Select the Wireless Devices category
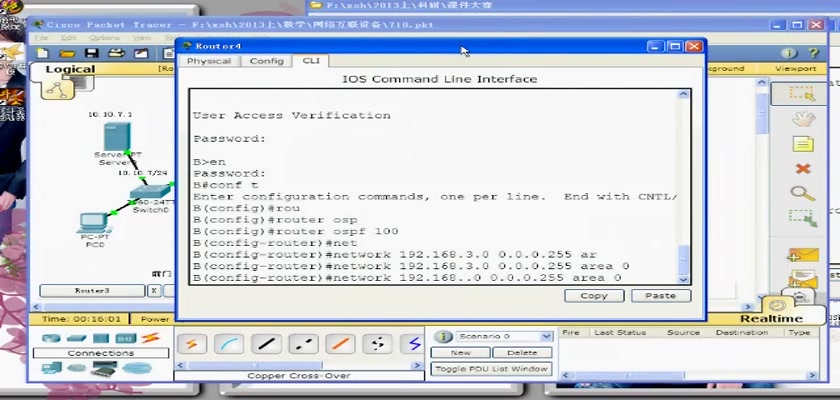 [126, 338]
